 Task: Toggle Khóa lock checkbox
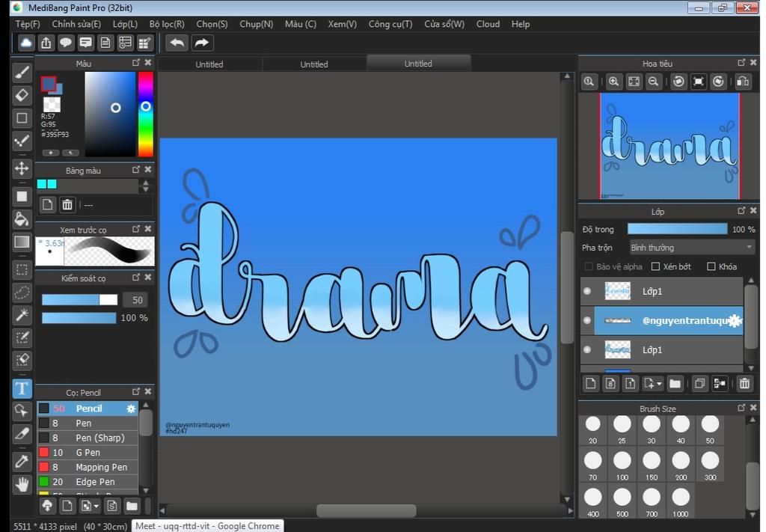pyautogui.click(x=711, y=266)
